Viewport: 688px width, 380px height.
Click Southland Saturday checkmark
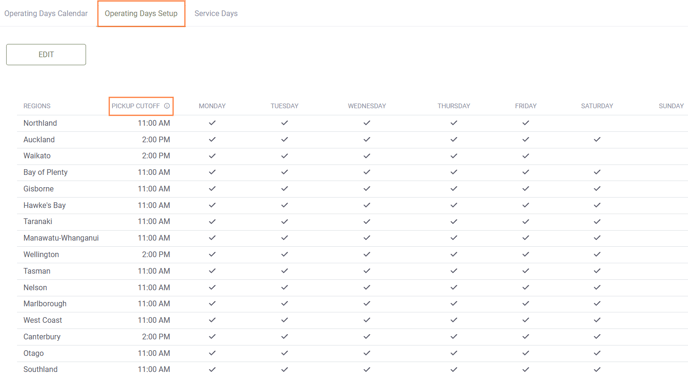tap(597, 369)
